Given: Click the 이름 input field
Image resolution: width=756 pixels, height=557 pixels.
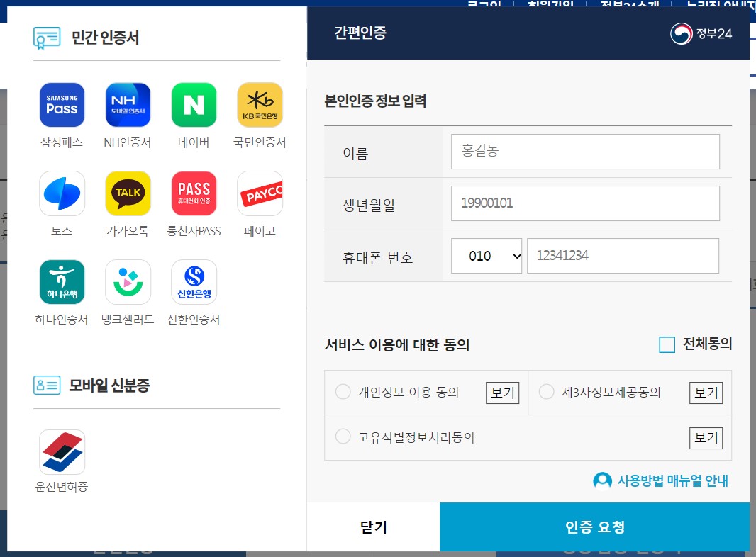Looking at the screenshot, I should coord(584,151).
